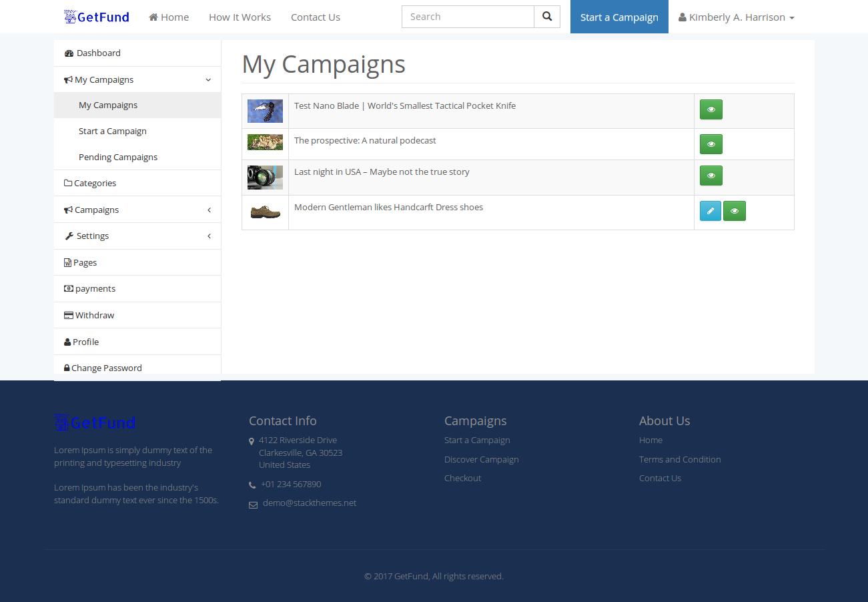
Task: Click into the Search input field
Action: click(x=468, y=17)
